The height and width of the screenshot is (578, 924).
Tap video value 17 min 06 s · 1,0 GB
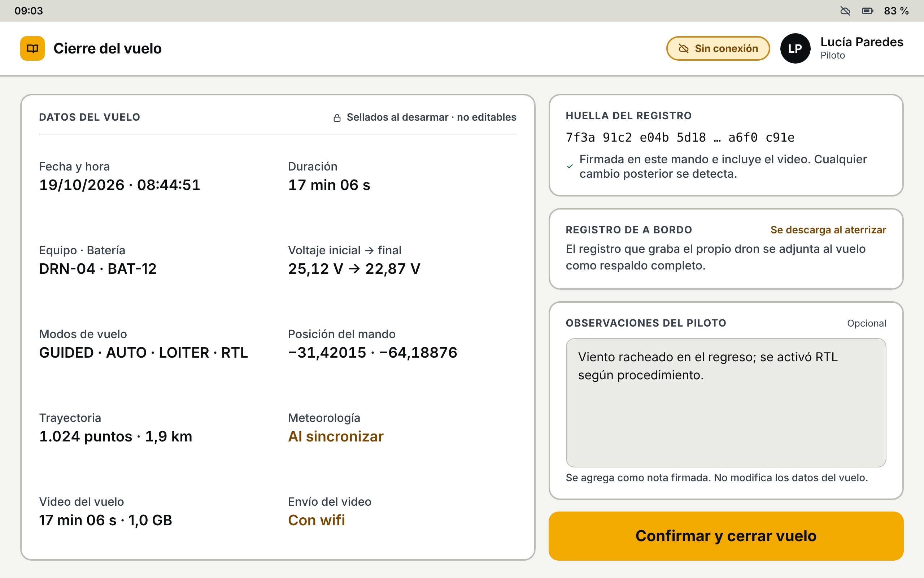[x=106, y=520]
